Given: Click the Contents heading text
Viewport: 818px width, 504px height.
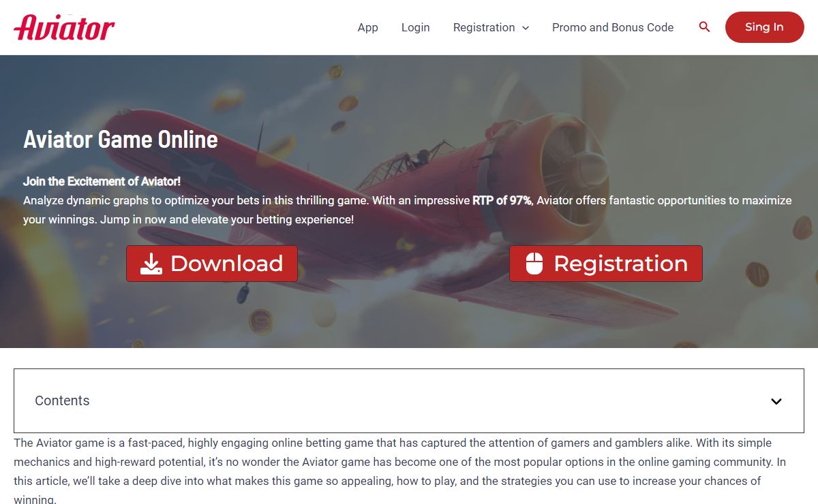Looking at the screenshot, I should click(62, 400).
